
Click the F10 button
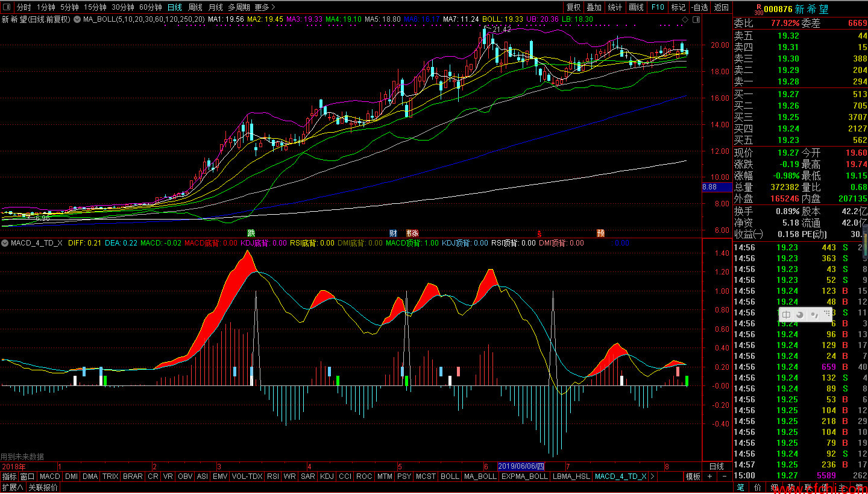[658, 7]
